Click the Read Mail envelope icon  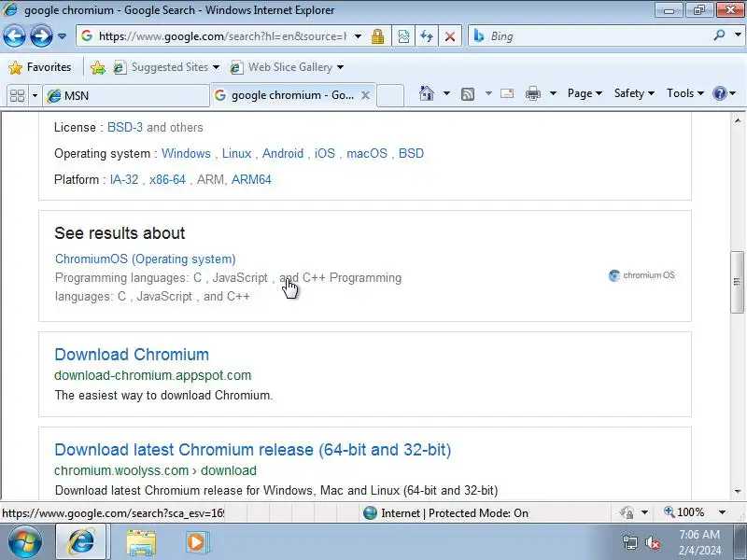click(507, 93)
